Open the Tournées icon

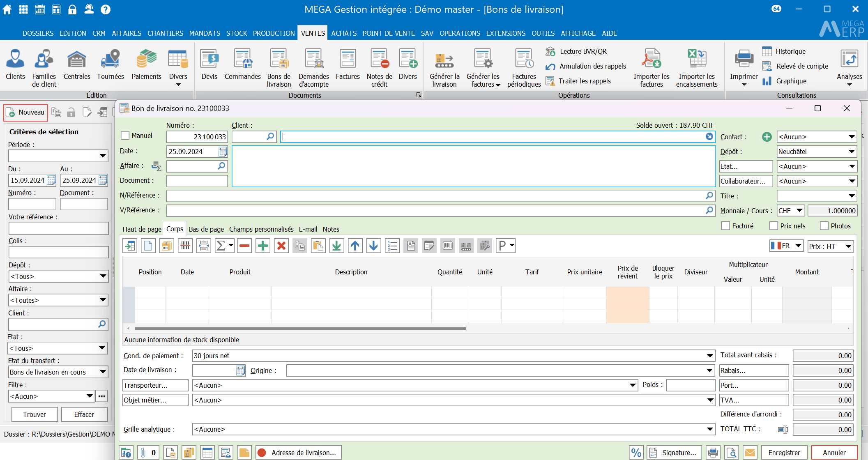(x=110, y=64)
